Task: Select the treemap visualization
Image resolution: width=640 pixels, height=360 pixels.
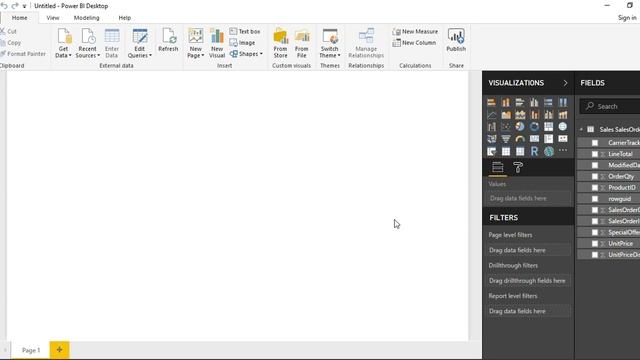Action: pos(549,127)
